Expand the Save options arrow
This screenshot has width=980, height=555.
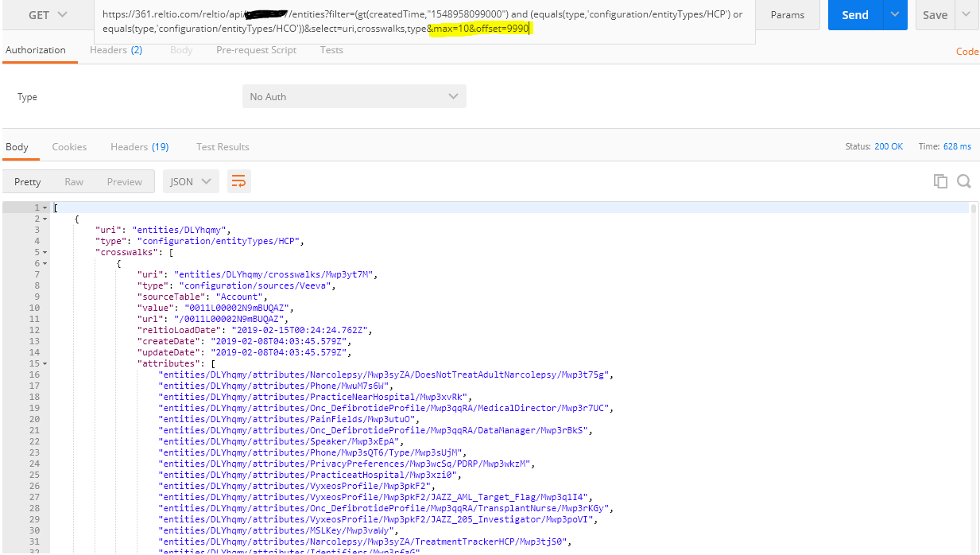pos(966,15)
